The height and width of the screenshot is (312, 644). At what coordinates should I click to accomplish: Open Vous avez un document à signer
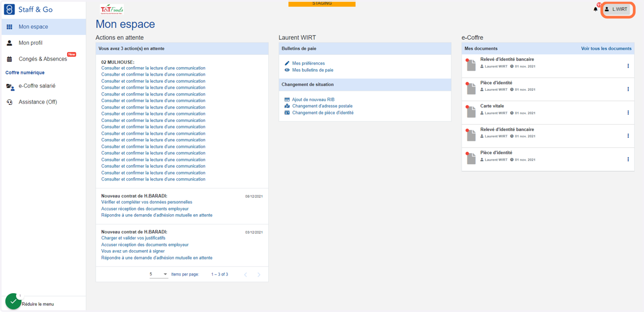[x=133, y=251]
